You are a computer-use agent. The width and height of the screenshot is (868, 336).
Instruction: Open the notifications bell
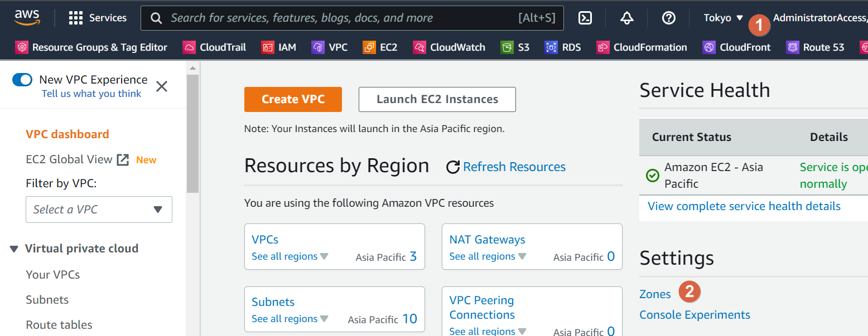(x=626, y=18)
